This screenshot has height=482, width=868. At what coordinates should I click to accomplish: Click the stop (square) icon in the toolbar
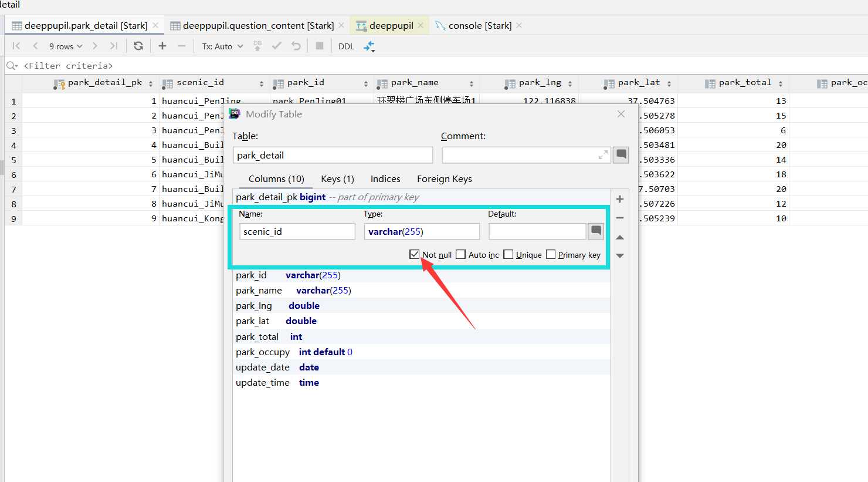[x=320, y=46]
